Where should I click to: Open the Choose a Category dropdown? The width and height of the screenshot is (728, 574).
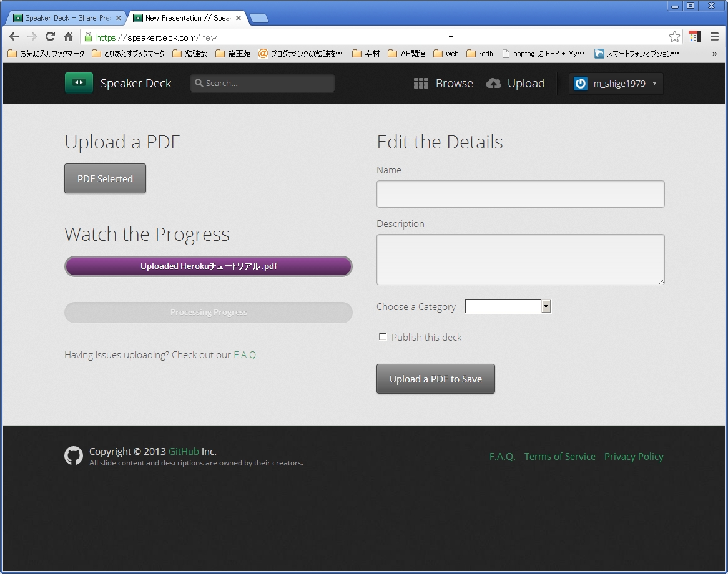[x=508, y=306]
